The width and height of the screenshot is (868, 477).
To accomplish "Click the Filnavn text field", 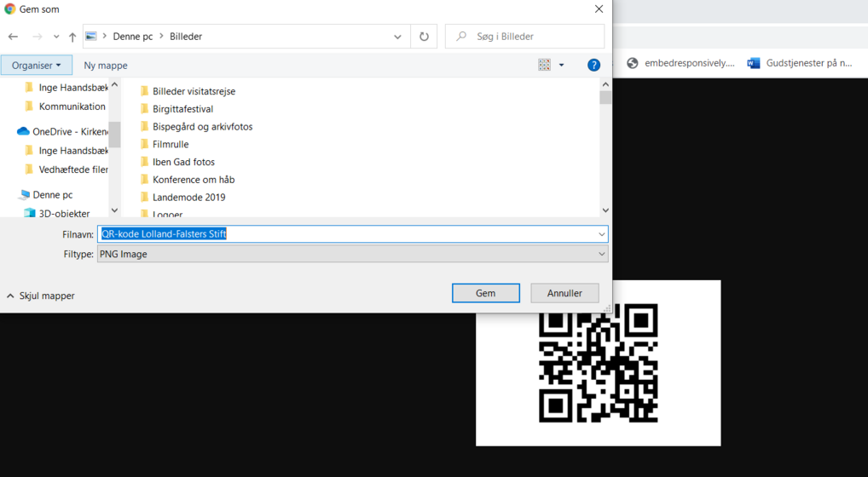I will (341, 234).
